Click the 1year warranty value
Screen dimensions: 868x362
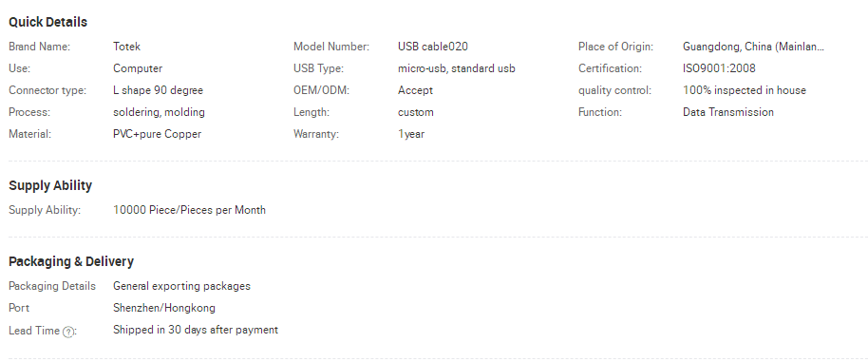411,134
